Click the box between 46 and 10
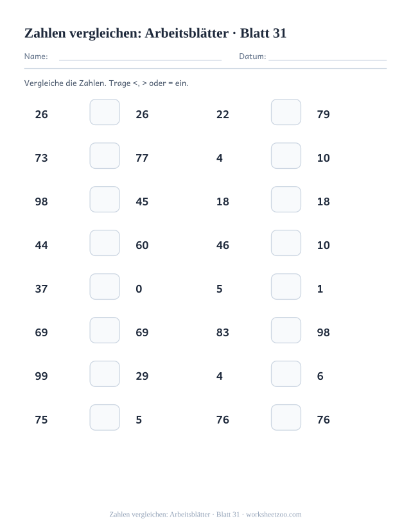This screenshot has height=532, width=411. (286, 243)
